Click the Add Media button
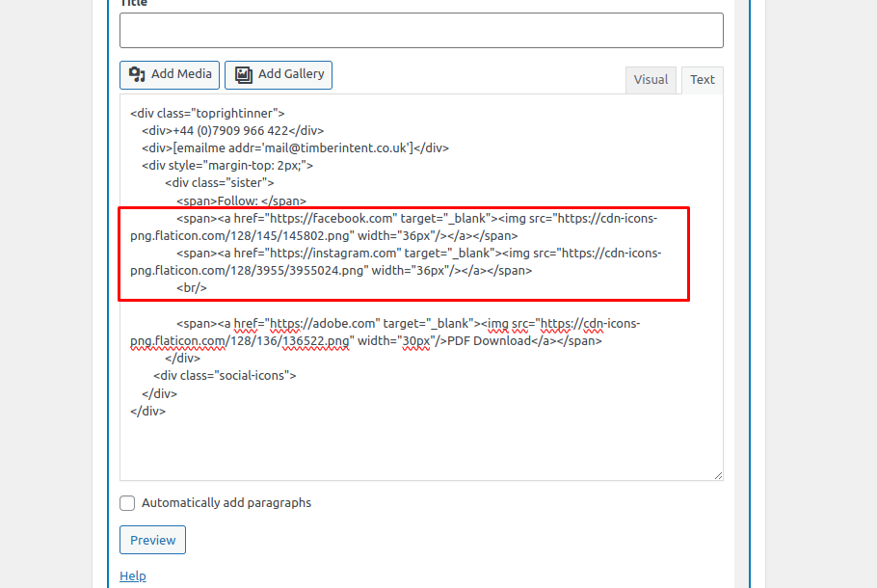 pos(170,75)
